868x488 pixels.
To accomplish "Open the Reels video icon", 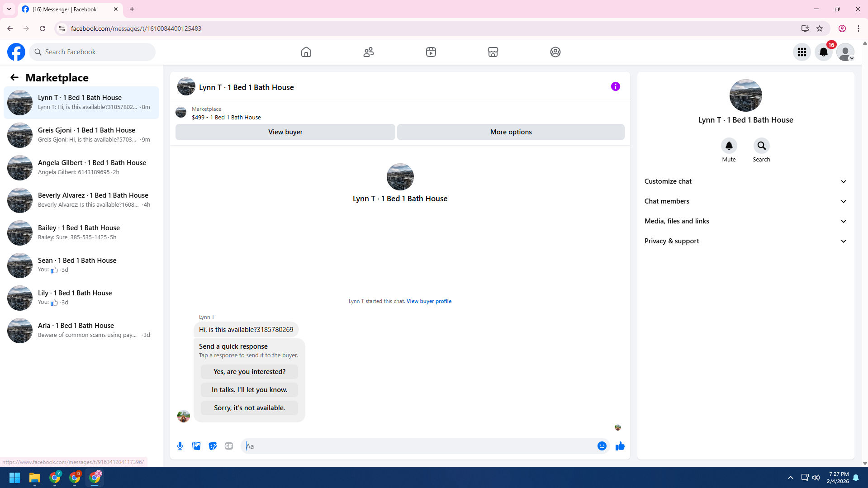I will point(431,52).
